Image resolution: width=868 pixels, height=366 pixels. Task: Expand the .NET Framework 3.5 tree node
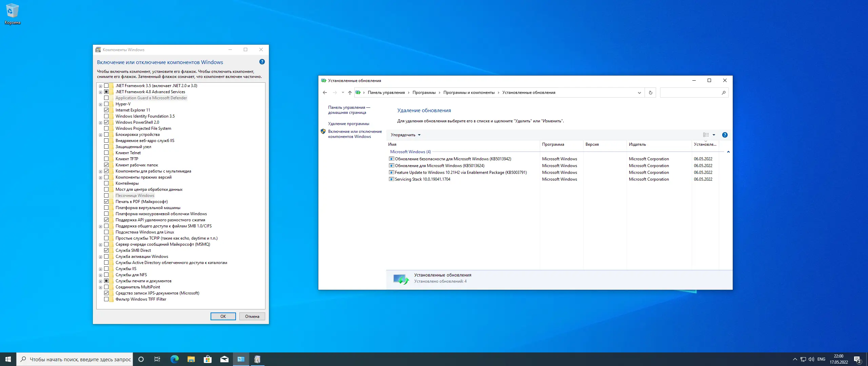click(100, 86)
